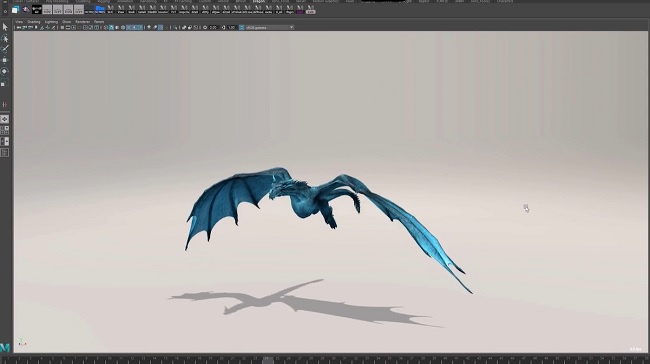Open the View panel menu
The height and width of the screenshot is (364, 650).
[19, 22]
